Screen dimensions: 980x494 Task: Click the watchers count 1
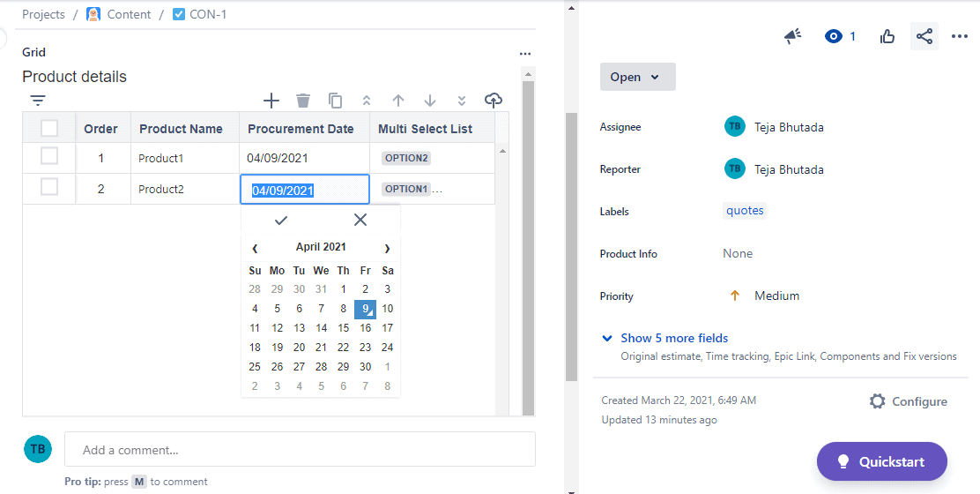click(852, 36)
